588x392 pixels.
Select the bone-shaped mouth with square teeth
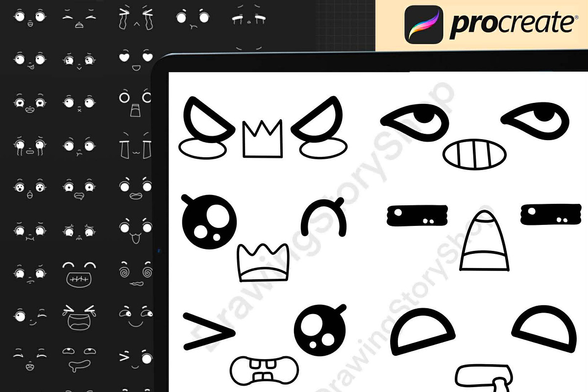coord(265,371)
